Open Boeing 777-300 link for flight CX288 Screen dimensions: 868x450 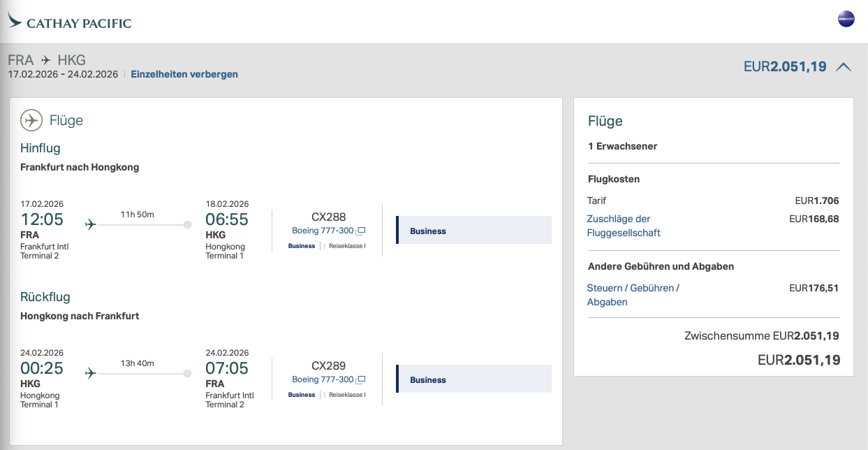(x=323, y=231)
